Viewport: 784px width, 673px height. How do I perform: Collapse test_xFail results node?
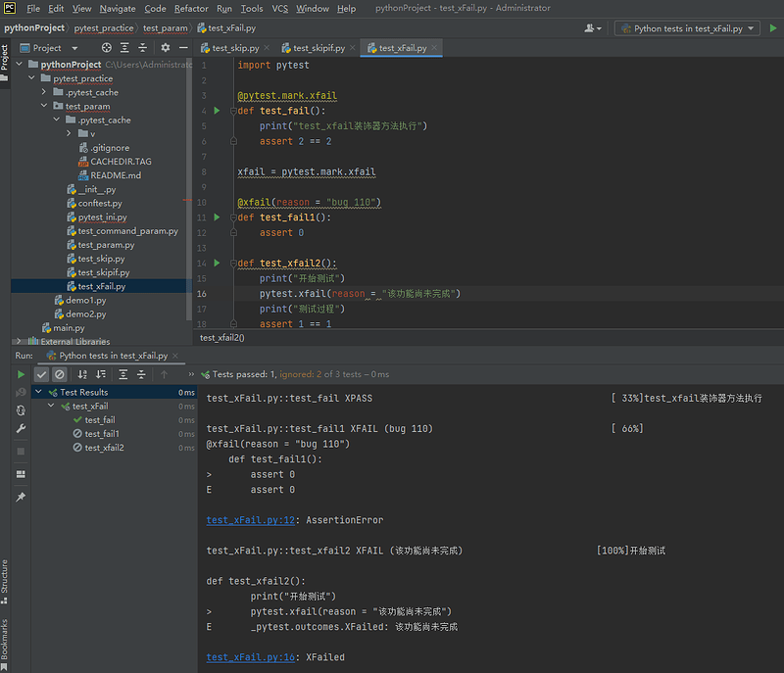coord(51,406)
